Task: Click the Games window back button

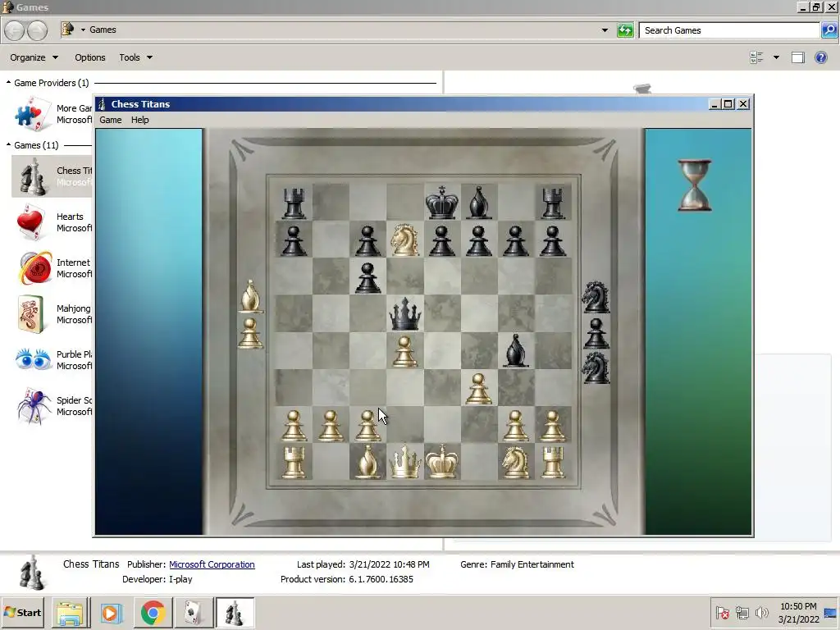Action: (x=15, y=30)
